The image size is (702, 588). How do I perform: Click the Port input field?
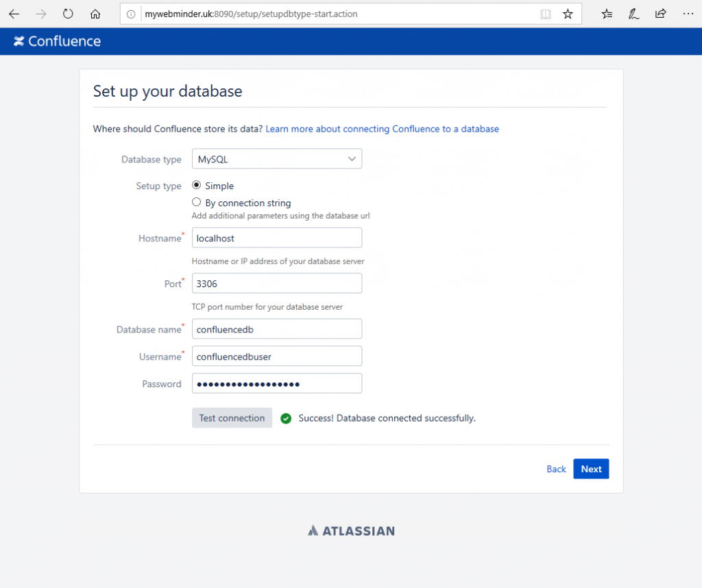(x=277, y=283)
